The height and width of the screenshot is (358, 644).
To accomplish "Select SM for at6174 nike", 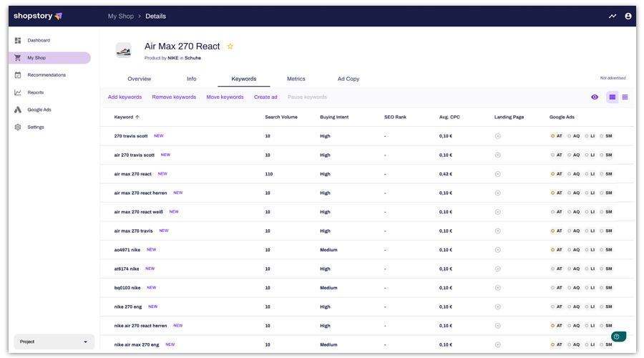I will pos(606,268).
